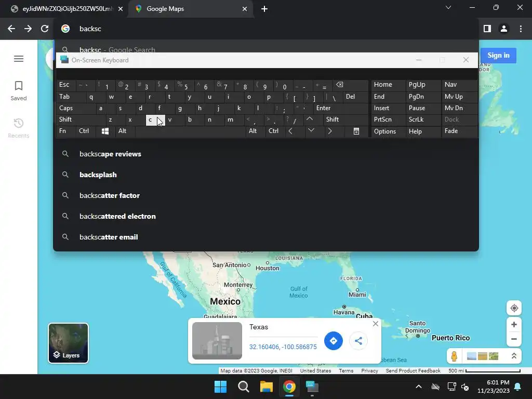
Task: Reload the current page
Action: [x=45, y=29]
